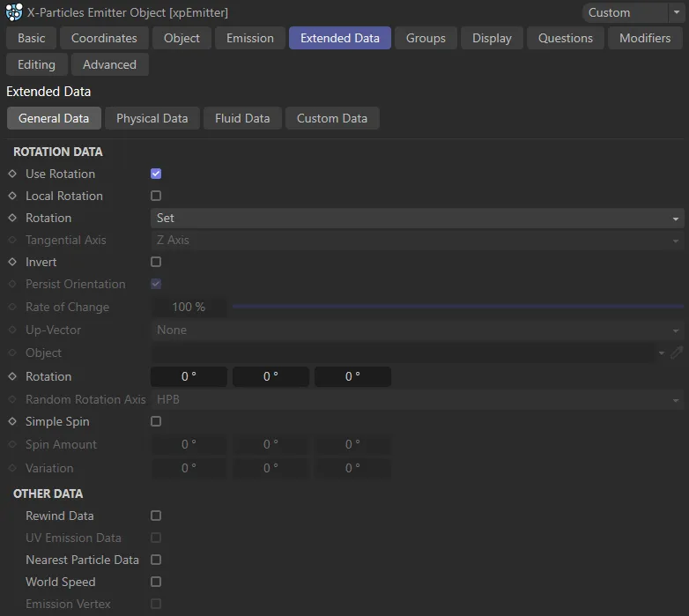Click the first Spin Amount field
The width and height of the screenshot is (689, 616).
click(189, 445)
